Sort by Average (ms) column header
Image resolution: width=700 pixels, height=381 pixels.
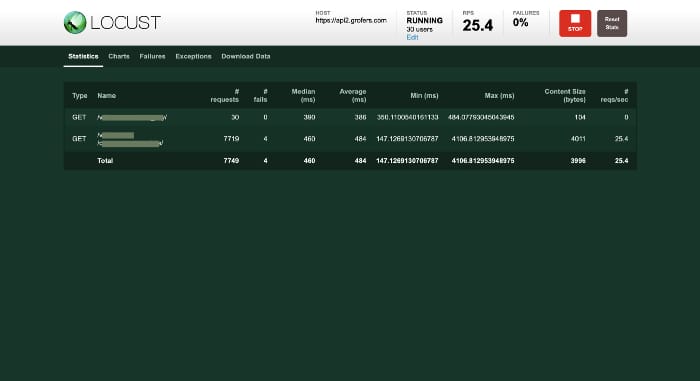point(353,96)
